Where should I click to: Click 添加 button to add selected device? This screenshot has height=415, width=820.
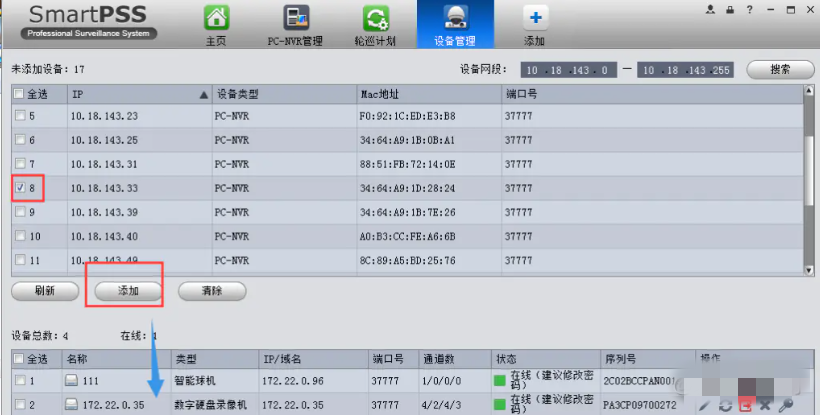(x=128, y=291)
